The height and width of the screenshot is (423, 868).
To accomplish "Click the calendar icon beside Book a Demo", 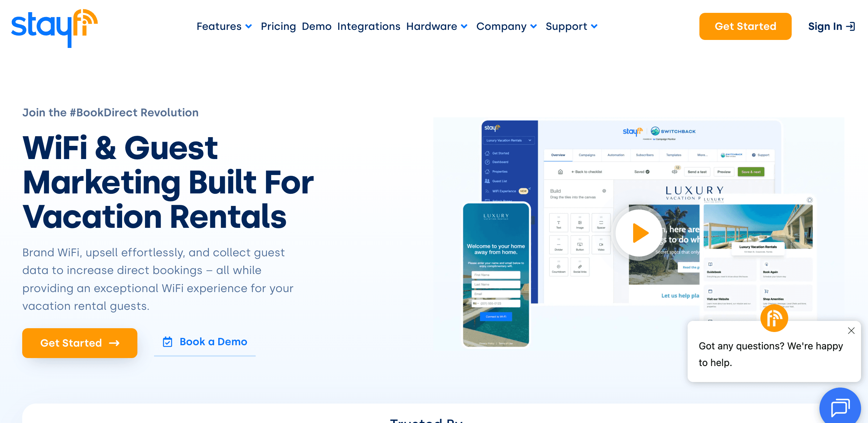I will tap(168, 342).
